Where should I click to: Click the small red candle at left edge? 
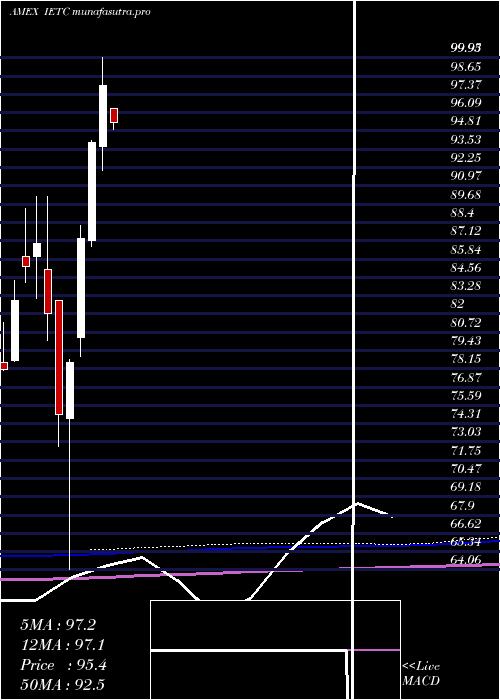pyautogui.click(x=4, y=366)
